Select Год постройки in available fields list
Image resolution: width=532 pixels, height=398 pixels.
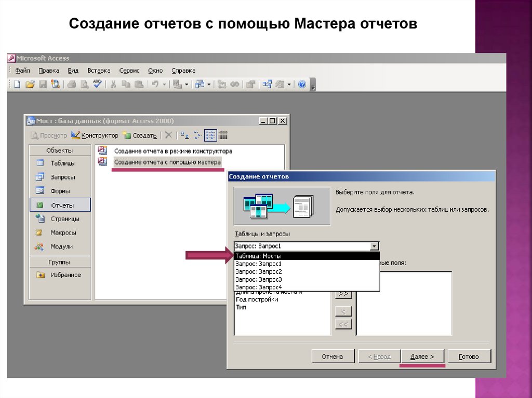(x=257, y=299)
